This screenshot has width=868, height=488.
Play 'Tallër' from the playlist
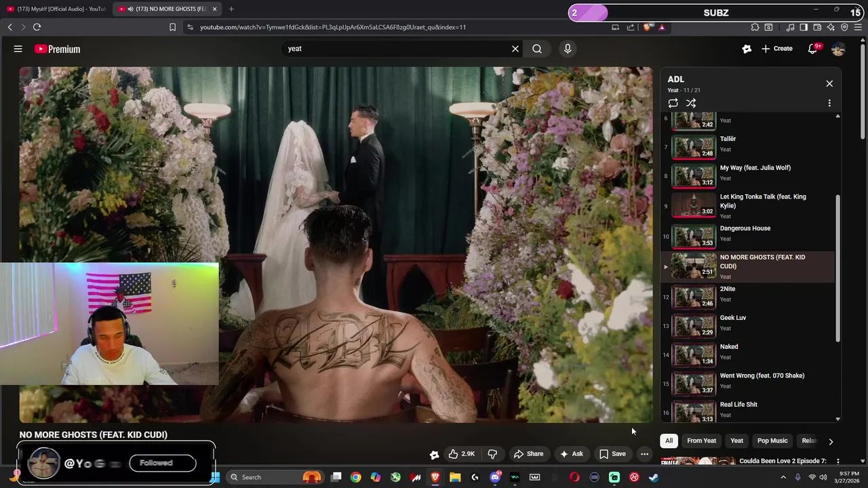point(748,146)
